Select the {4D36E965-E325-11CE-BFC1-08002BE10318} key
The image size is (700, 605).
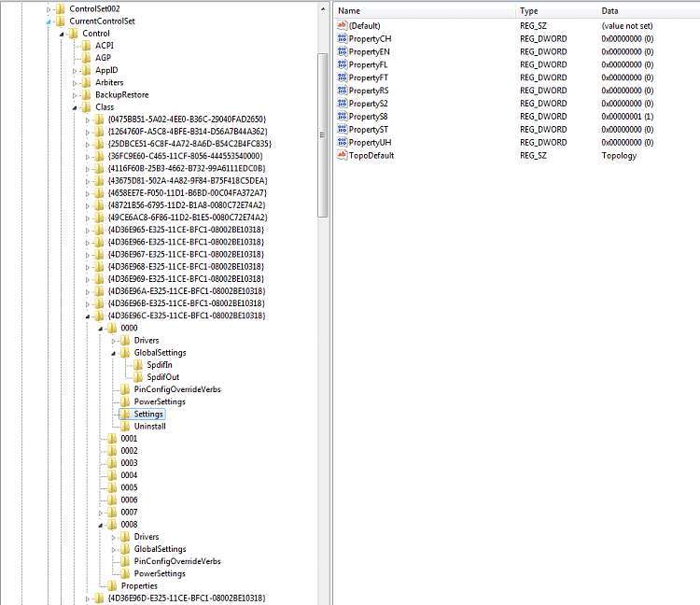pos(186,230)
